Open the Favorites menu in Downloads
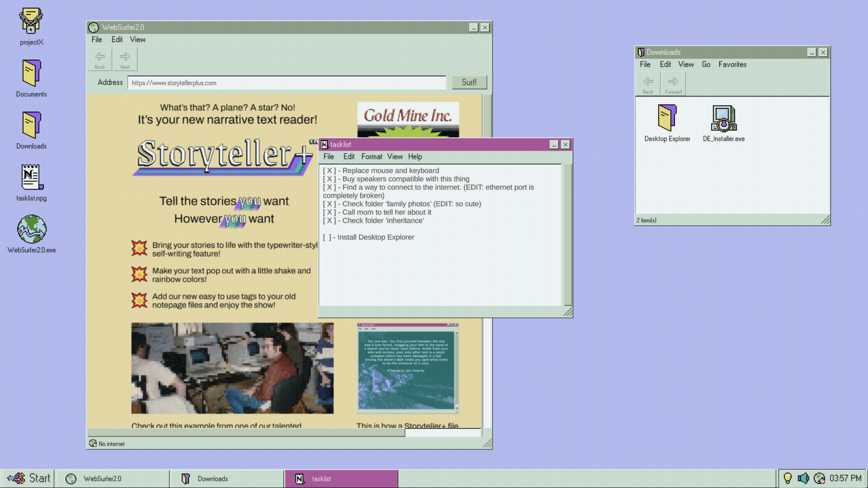The image size is (868, 488). [732, 64]
